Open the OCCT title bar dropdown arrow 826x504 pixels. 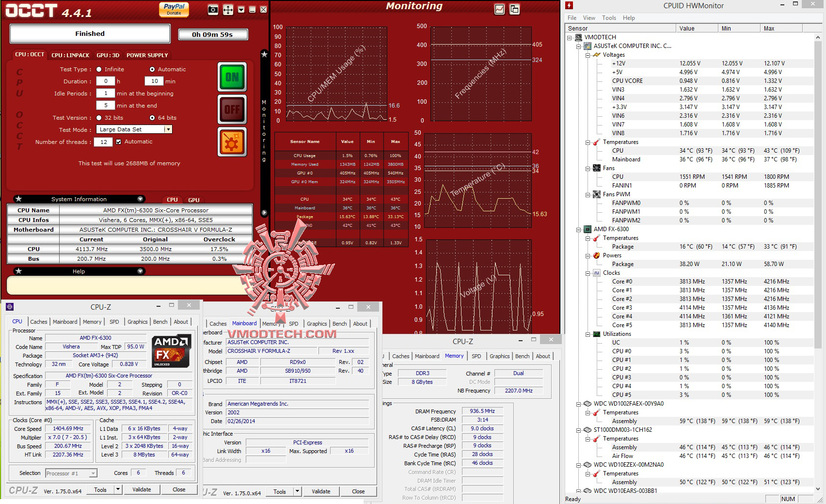click(x=241, y=10)
